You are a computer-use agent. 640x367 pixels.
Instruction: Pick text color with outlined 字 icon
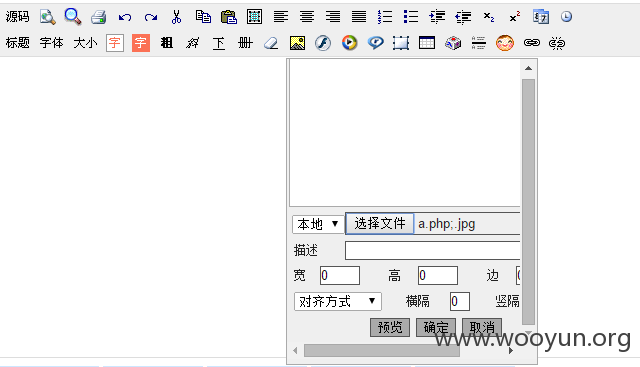(x=115, y=42)
